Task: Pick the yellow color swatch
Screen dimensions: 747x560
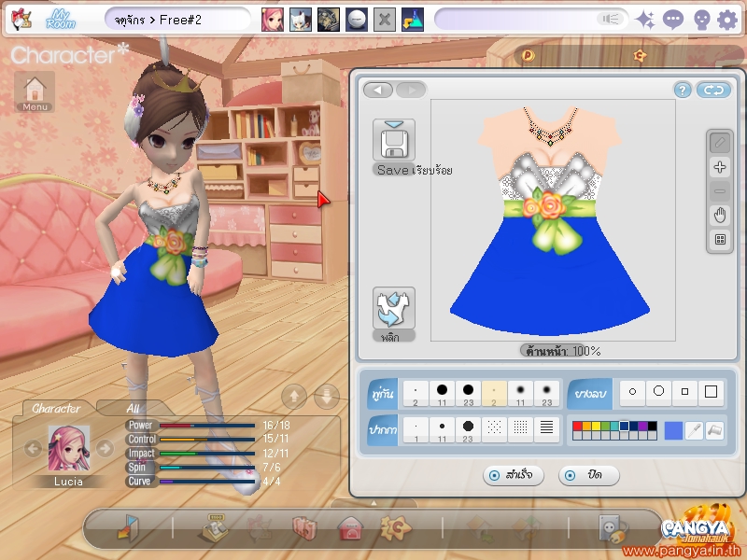Action: (596, 426)
